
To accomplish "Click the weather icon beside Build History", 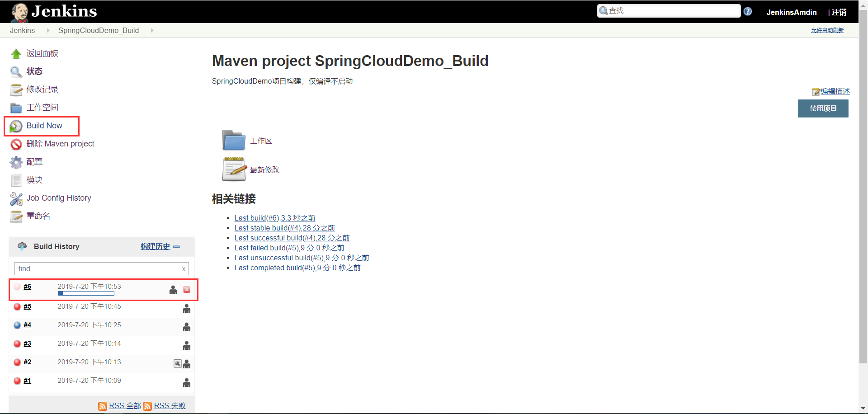I will (22, 246).
